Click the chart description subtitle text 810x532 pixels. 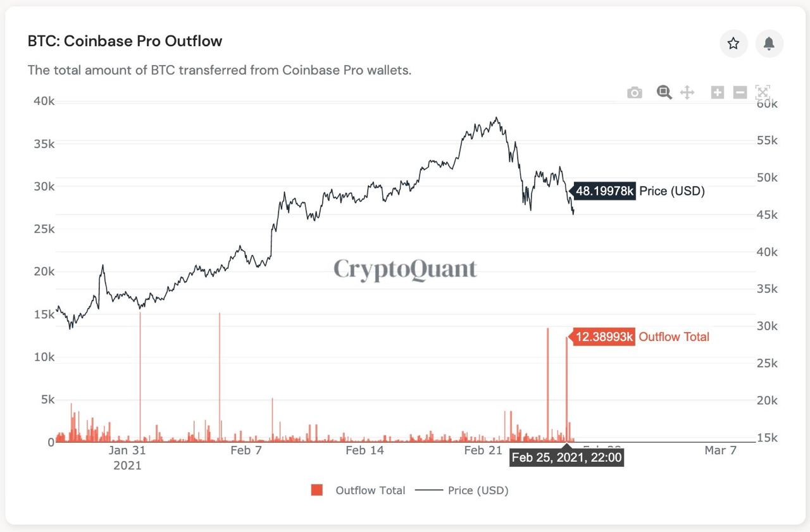coord(220,70)
